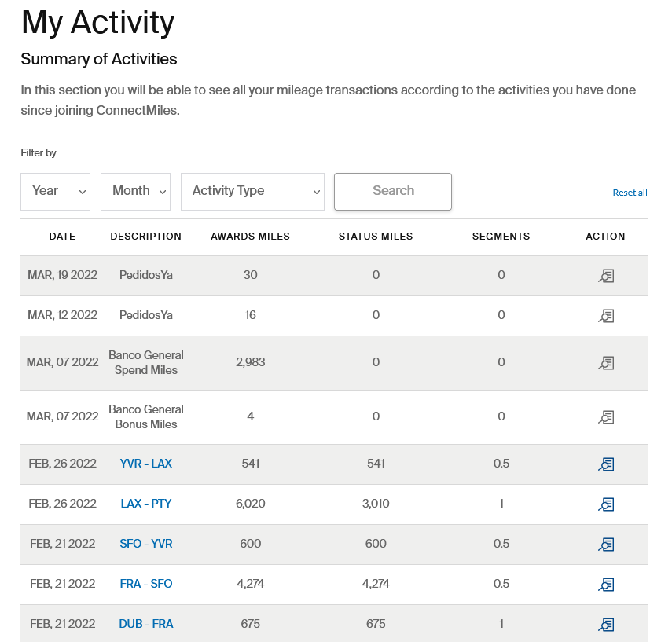Screen dimensions: 672x642
Task: Open the Year dropdown
Action: tap(55, 191)
